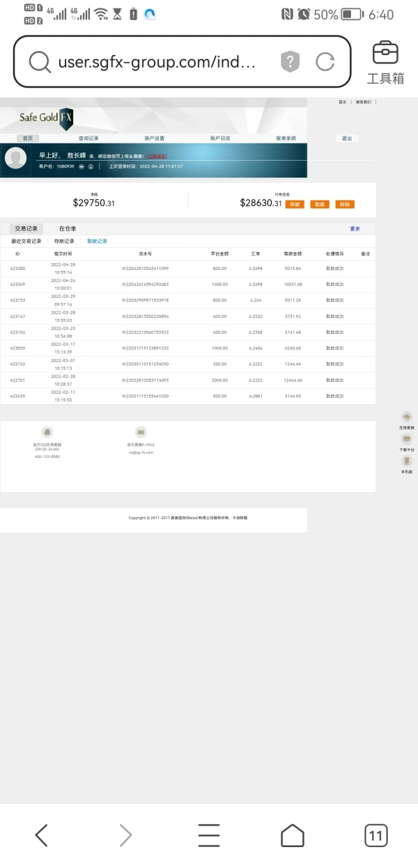Tap the search magnifier icon
Image resolution: width=418 pixels, height=868 pixels.
40,62
